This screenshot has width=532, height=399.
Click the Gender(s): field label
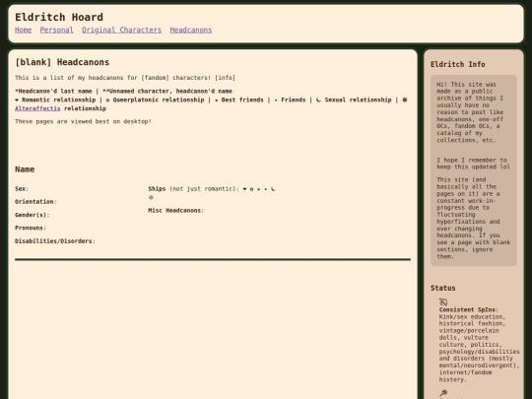[x=33, y=215]
